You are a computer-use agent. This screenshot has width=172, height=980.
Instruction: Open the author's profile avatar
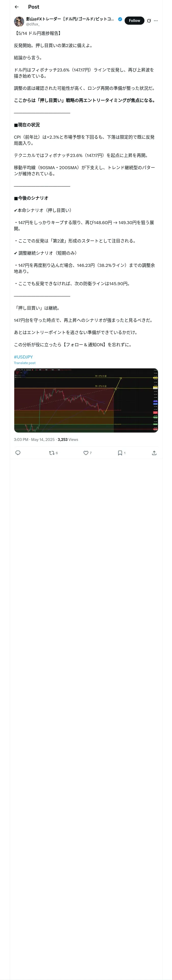pos(19,21)
